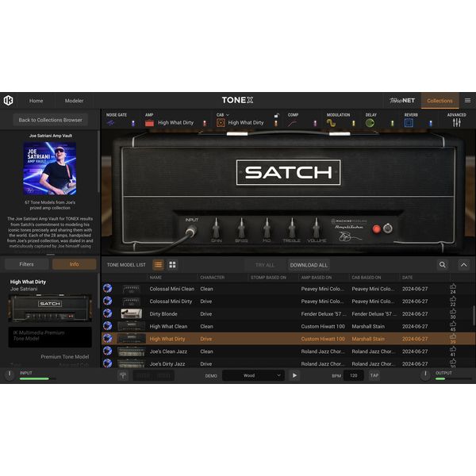Click download icon for Colossal Mini Clean
The height and width of the screenshot is (476, 476).
pos(107,288)
